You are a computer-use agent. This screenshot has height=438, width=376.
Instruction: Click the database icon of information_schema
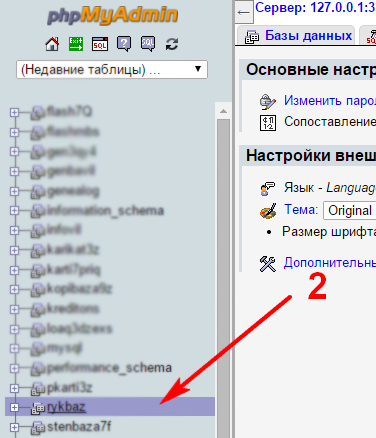pos(38,212)
